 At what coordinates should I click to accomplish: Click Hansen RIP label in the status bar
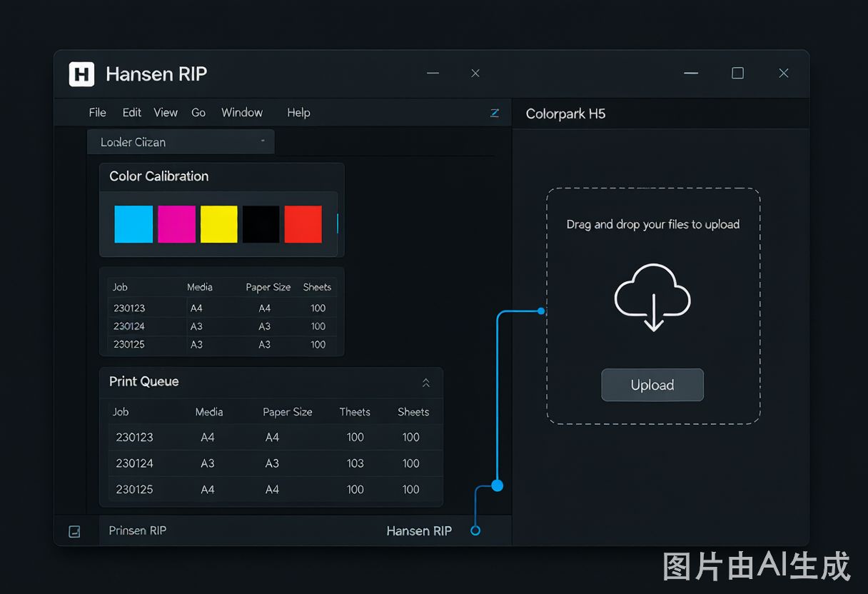coord(419,530)
